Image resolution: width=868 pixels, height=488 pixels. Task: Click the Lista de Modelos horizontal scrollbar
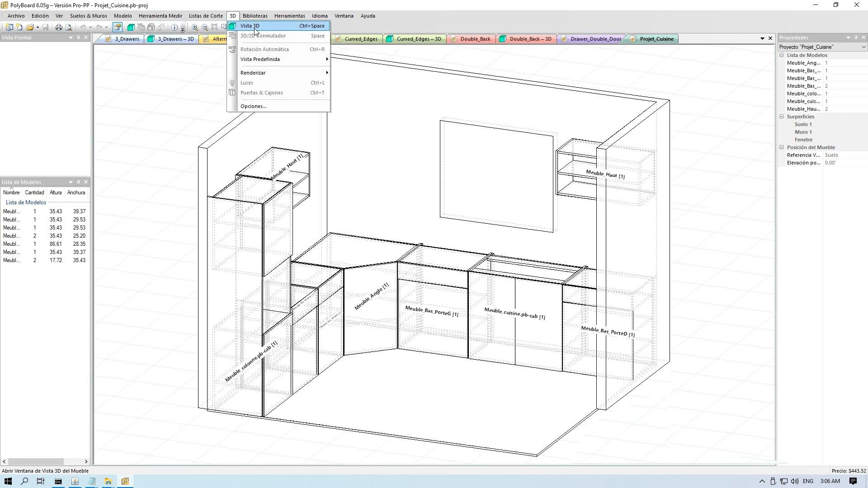click(x=35, y=461)
